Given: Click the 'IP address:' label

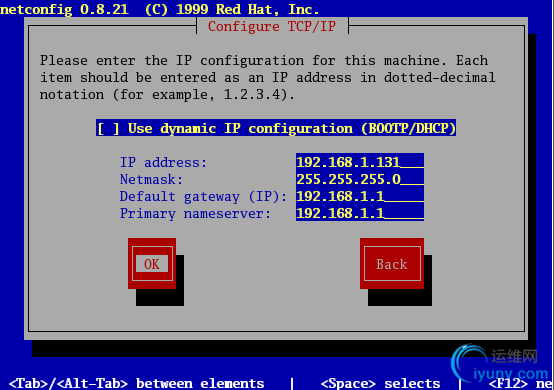Looking at the screenshot, I should pos(163,162).
